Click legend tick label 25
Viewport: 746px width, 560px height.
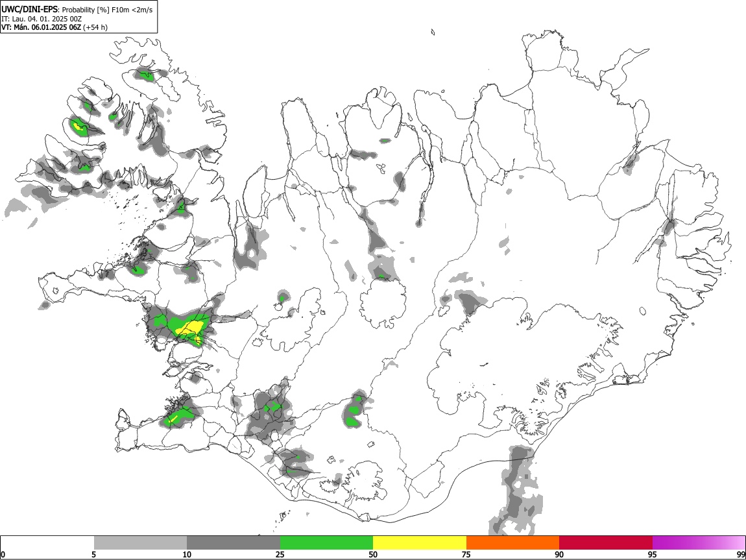280,554
